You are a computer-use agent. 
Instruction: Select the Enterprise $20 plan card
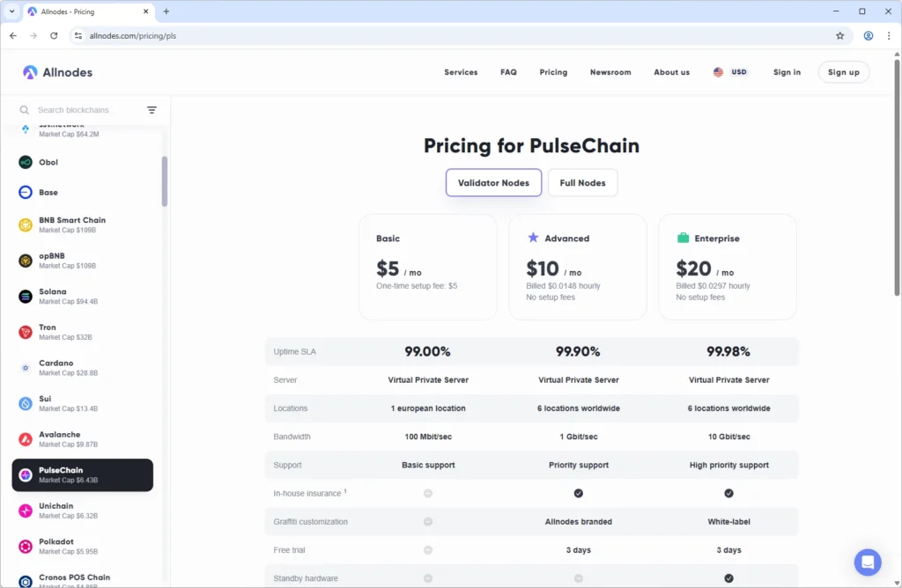(727, 268)
